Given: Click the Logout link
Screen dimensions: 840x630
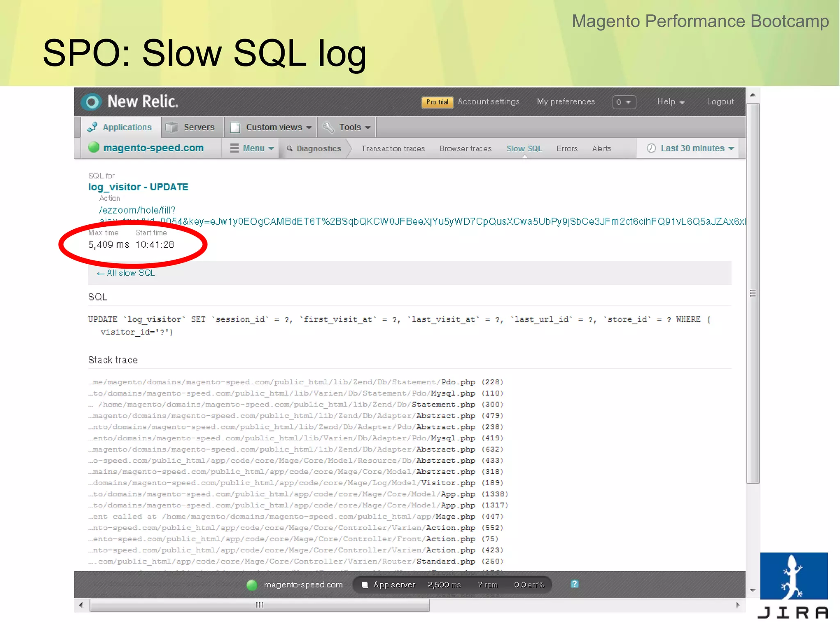Looking at the screenshot, I should coord(720,101).
